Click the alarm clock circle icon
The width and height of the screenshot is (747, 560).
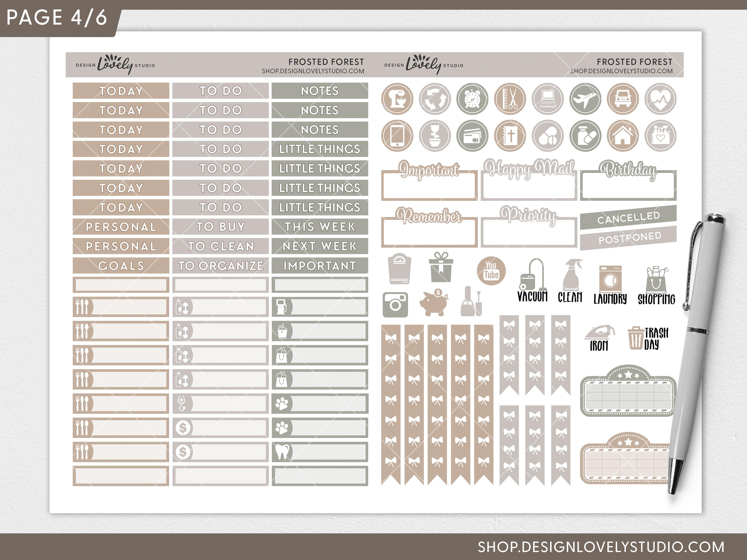pos(472,99)
